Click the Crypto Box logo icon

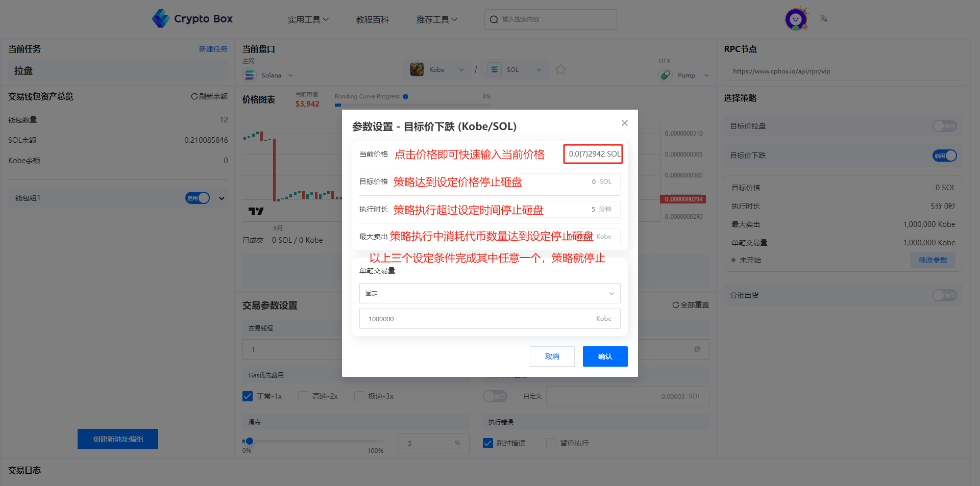tap(161, 18)
